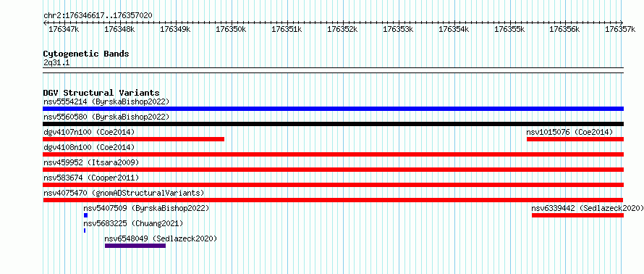
Task: Click the 176352k ruler tick label
Action: pyautogui.click(x=342, y=29)
